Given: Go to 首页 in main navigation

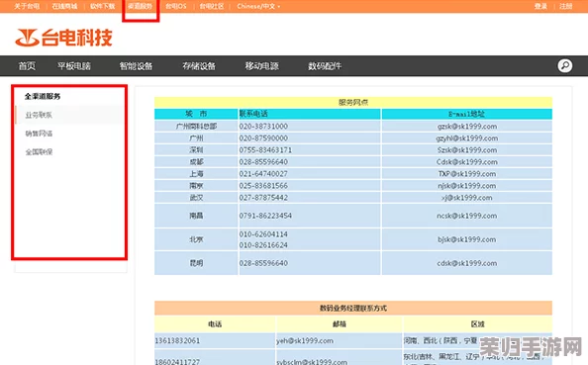Looking at the screenshot, I should tap(27, 66).
